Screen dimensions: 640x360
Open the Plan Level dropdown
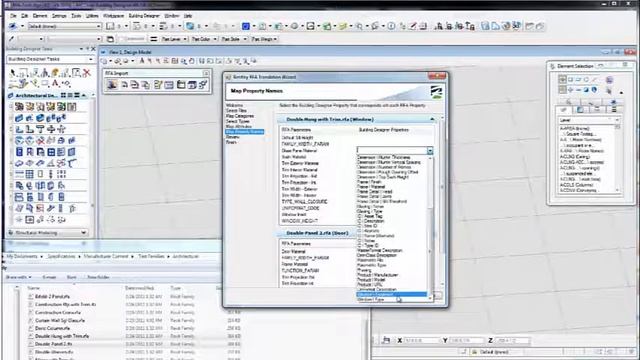pos(173,39)
